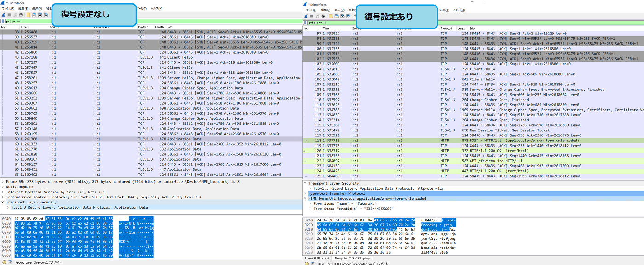This screenshot has width=644, height=265.
Task: Restart capture icon in right window toolbar
Action: [x=317, y=16]
